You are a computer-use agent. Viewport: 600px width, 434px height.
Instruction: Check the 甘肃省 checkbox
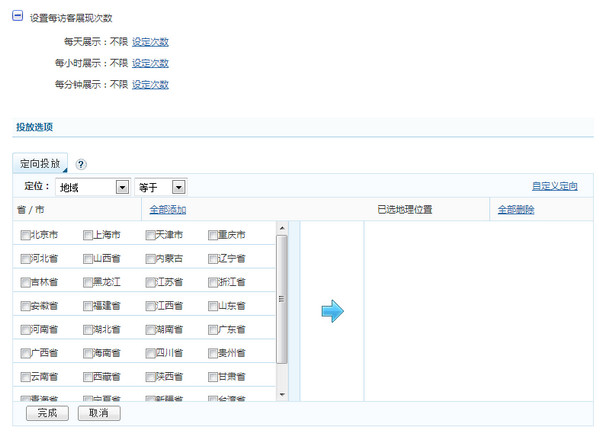(213, 377)
